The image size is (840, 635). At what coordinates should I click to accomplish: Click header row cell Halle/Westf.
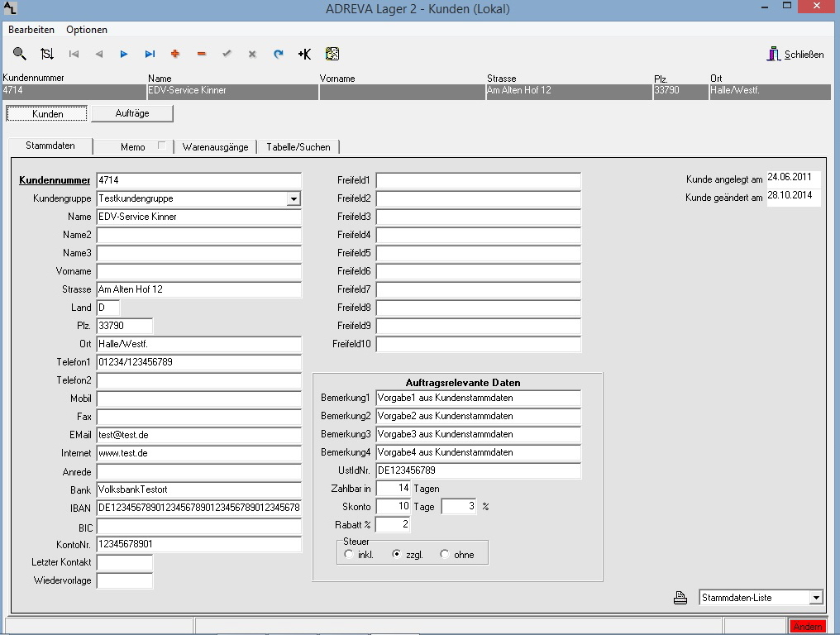(770, 91)
